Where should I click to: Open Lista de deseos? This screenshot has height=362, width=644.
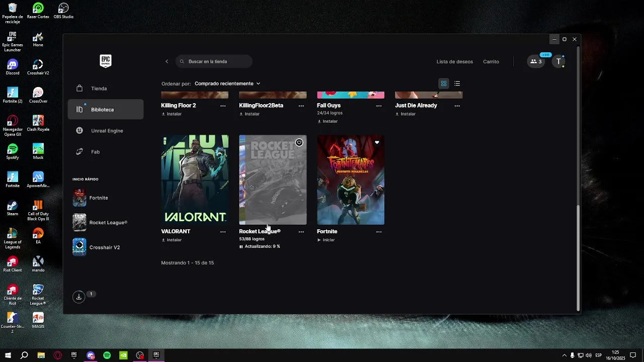pos(455,62)
